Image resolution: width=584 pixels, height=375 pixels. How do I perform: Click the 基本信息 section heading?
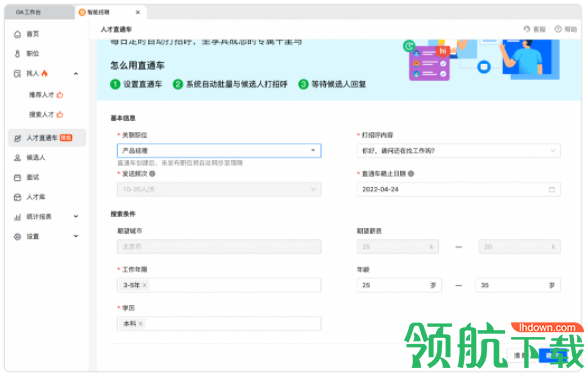coord(123,118)
